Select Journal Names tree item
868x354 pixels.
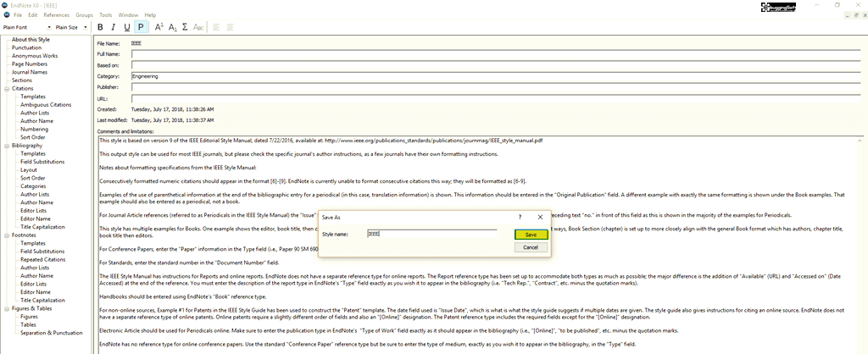click(x=30, y=72)
